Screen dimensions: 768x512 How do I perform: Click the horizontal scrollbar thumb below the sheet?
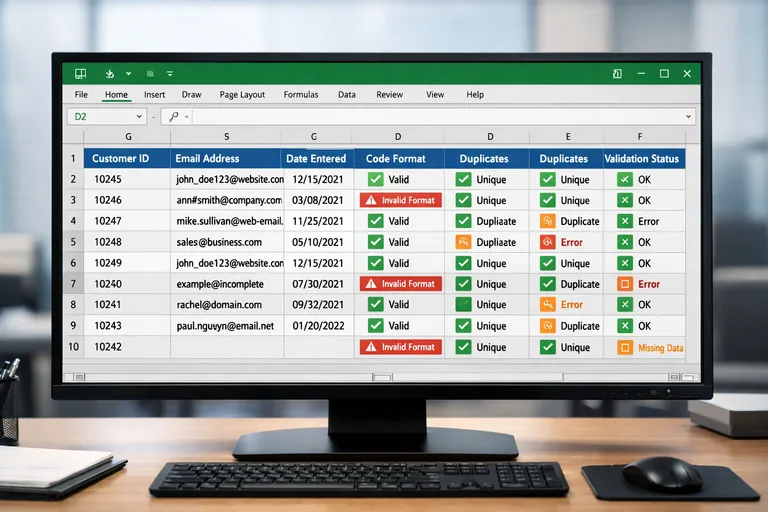point(382,377)
